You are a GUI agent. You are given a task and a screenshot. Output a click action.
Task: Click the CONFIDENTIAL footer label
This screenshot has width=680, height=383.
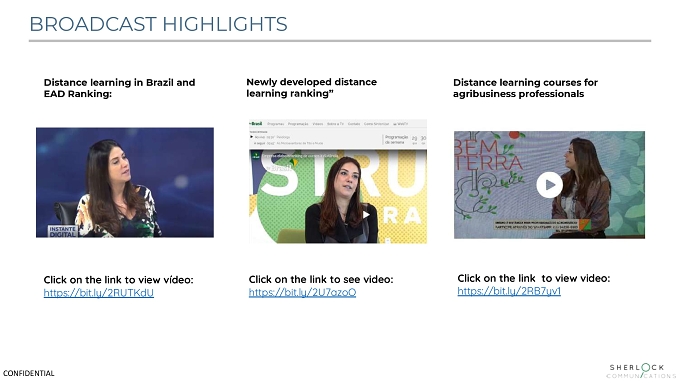29,373
